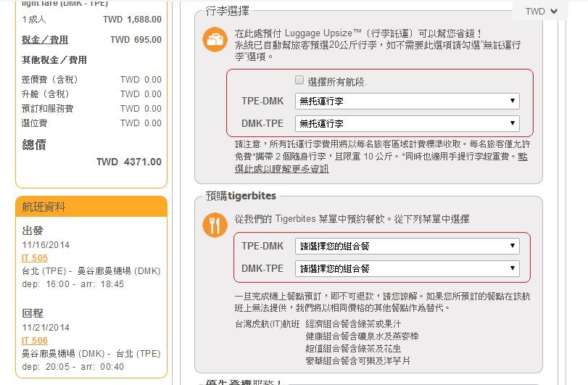This screenshot has width=588, height=385.
Task: Click the tax amount TWD 695.00
Action: [136, 40]
